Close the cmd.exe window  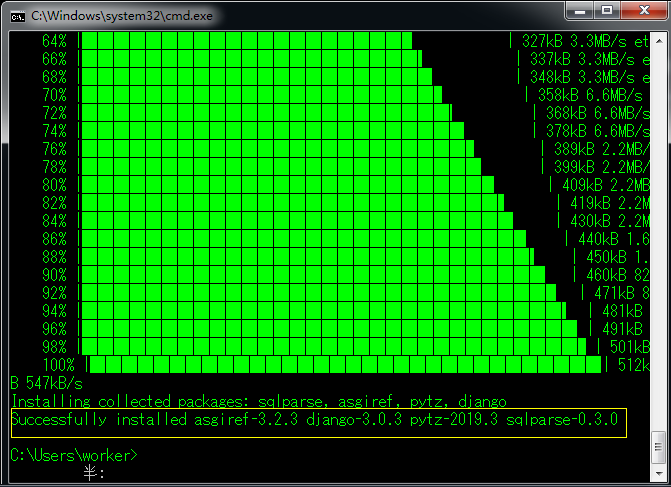(x=644, y=10)
